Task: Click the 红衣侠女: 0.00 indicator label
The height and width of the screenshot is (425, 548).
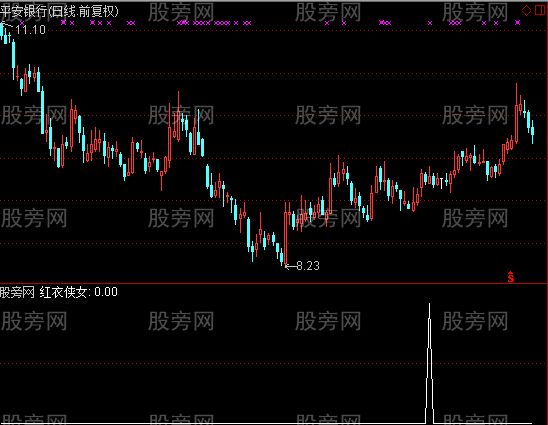Action: click(78, 292)
